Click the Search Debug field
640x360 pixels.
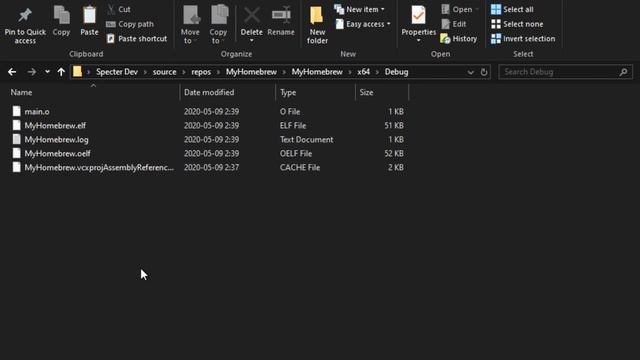[x=566, y=72]
